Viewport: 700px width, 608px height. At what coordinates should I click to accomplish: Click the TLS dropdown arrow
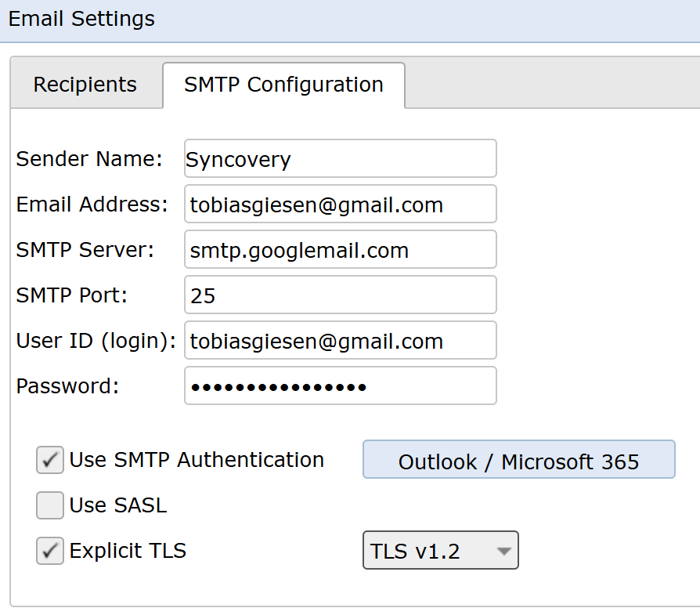502,550
